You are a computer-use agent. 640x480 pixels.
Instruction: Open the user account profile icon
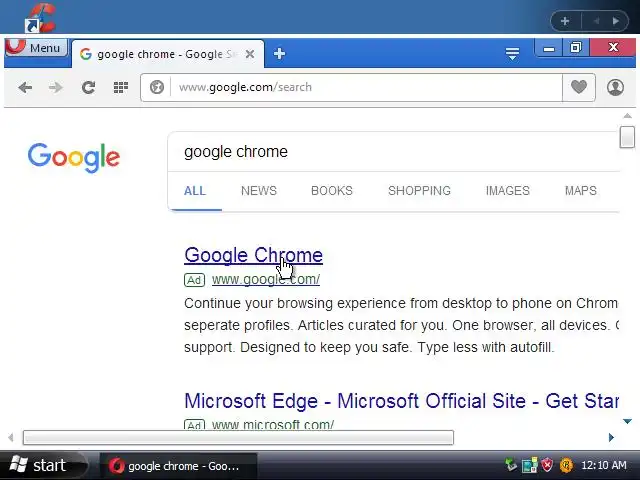coord(615,87)
